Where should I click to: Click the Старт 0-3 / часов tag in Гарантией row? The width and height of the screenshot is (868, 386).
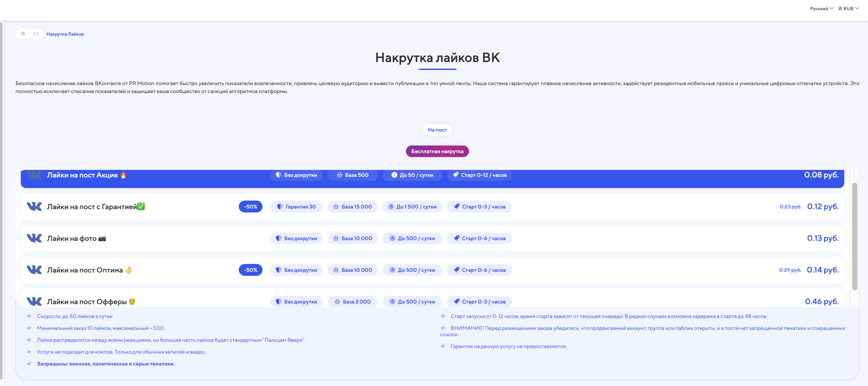coord(479,207)
